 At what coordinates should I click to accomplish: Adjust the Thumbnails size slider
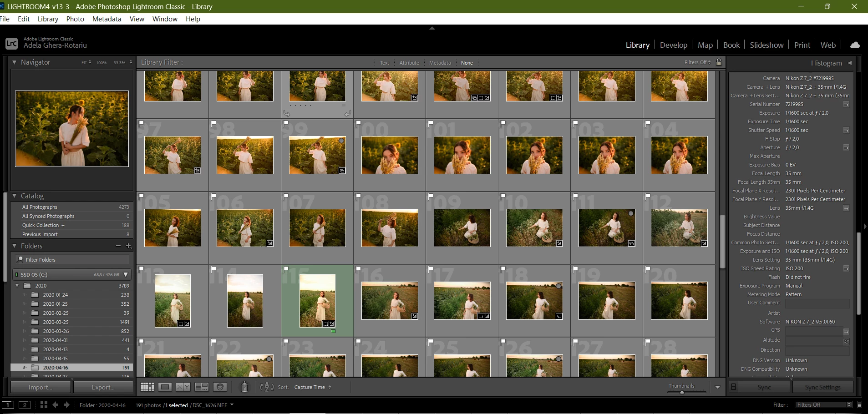[x=682, y=392]
